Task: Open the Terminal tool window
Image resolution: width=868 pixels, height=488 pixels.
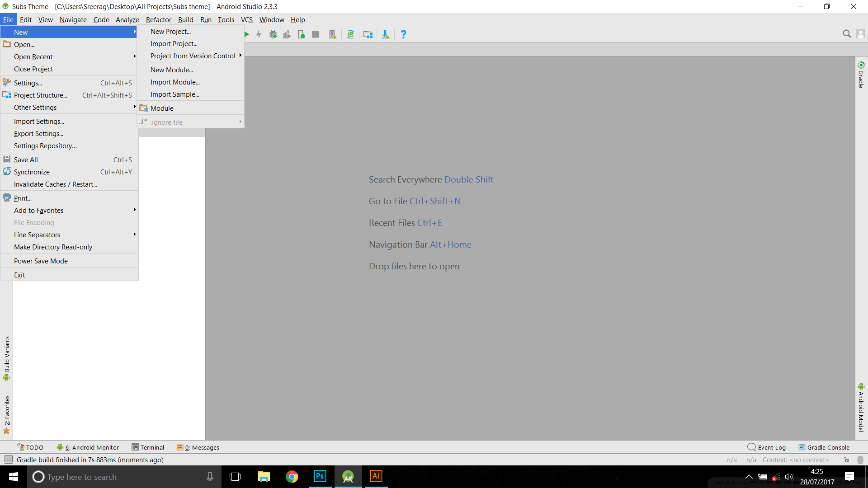Action: pyautogui.click(x=148, y=447)
